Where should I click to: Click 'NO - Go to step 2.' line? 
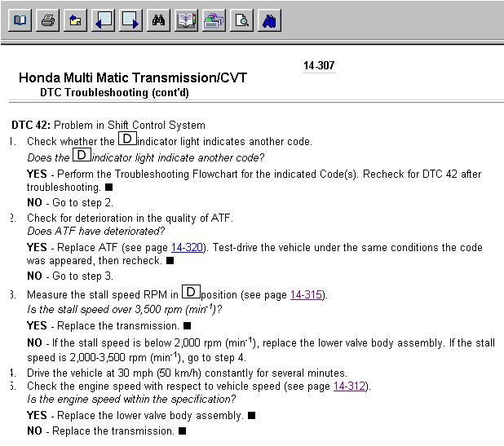(x=70, y=202)
